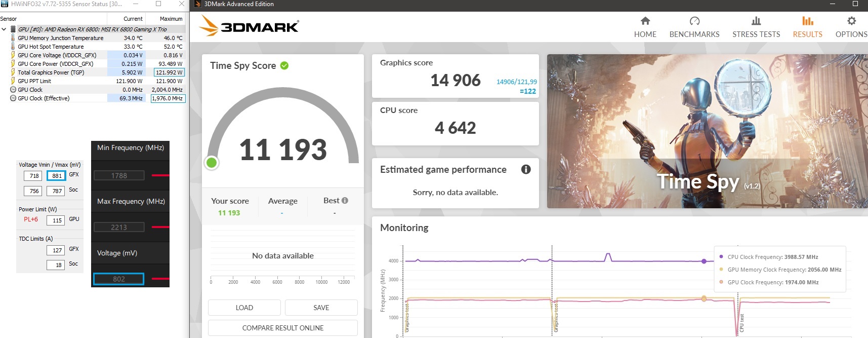Click lightning icon for GPU PPT Limit
Image resolution: width=868 pixels, height=338 pixels.
coord(13,81)
